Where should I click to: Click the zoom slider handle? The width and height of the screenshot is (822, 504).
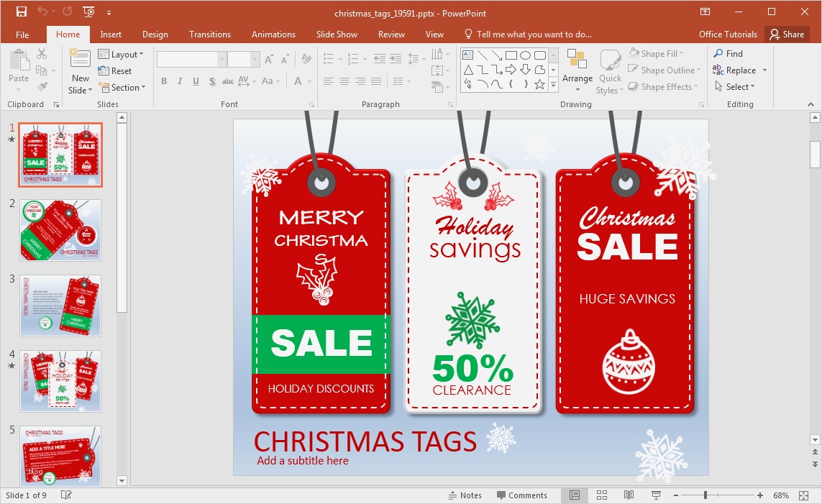pyautogui.click(x=705, y=495)
